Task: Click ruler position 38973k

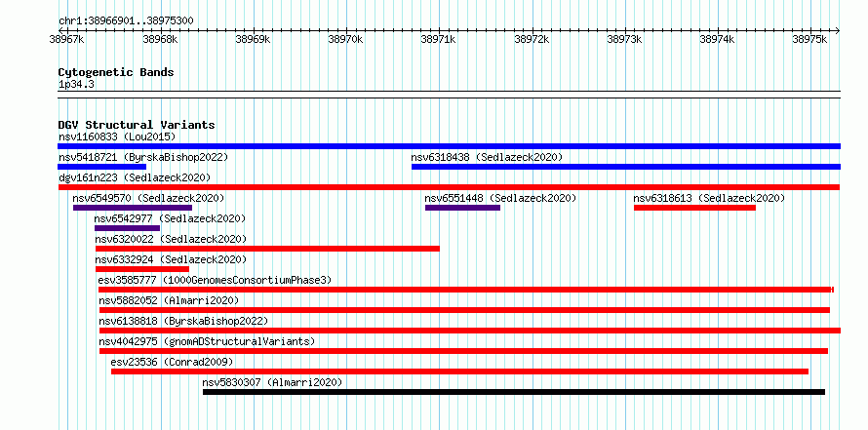Action: point(625,39)
